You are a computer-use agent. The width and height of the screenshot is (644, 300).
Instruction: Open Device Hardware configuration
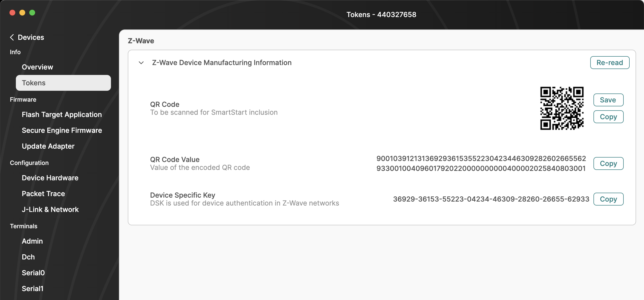tap(50, 178)
